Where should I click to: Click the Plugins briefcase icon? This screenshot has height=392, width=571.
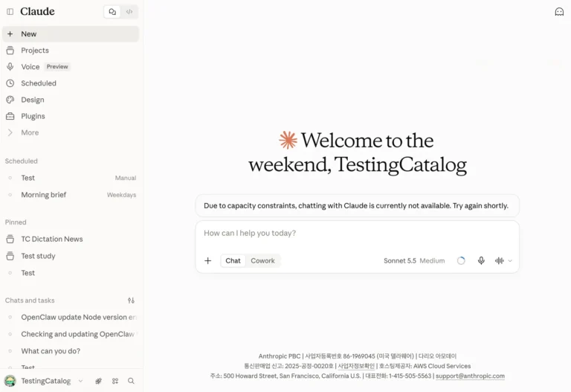coord(10,116)
